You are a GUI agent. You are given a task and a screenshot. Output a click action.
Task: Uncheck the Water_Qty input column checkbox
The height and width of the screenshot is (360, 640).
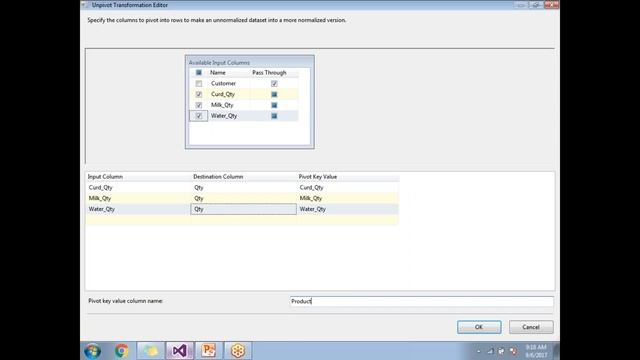[199, 116]
